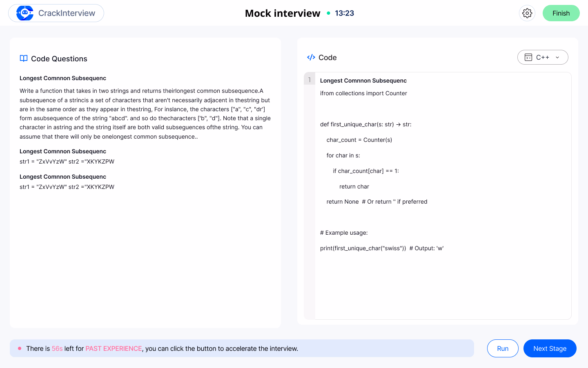Image resolution: width=588 pixels, height=368 pixels.
Task: Click the pink dot in the notice bar
Action: (20, 348)
